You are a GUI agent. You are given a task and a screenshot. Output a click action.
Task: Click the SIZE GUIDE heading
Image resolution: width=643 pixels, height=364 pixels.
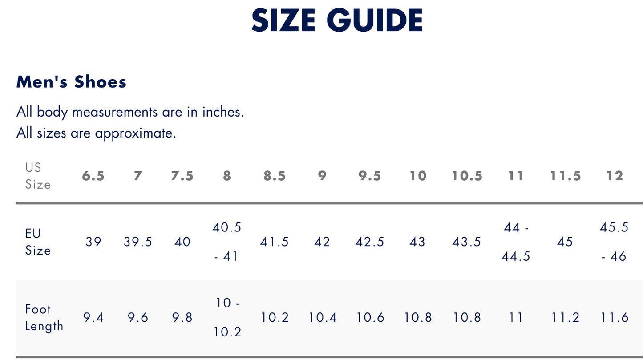(x=337, y=20)
